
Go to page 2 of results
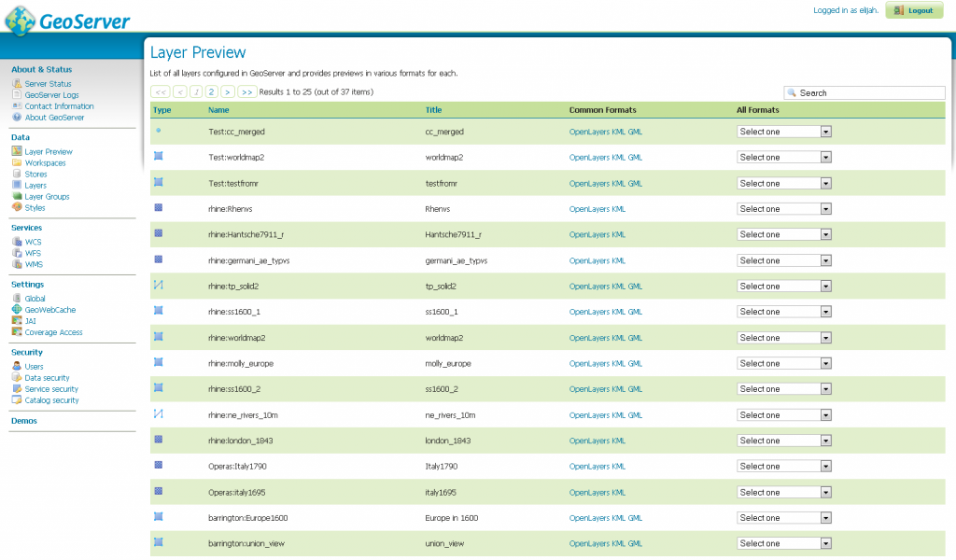tap(211, 92)
